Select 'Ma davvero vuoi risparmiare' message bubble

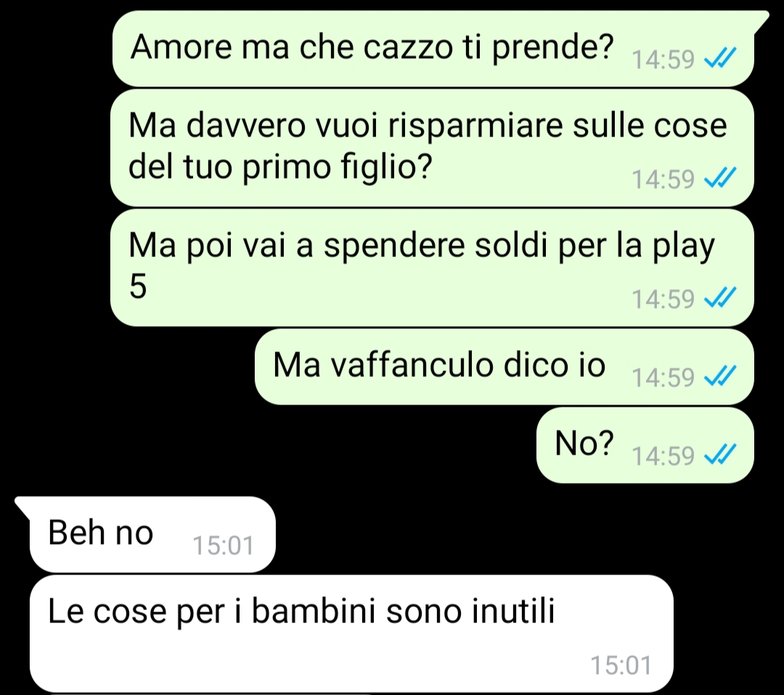(x=432, y=148)
